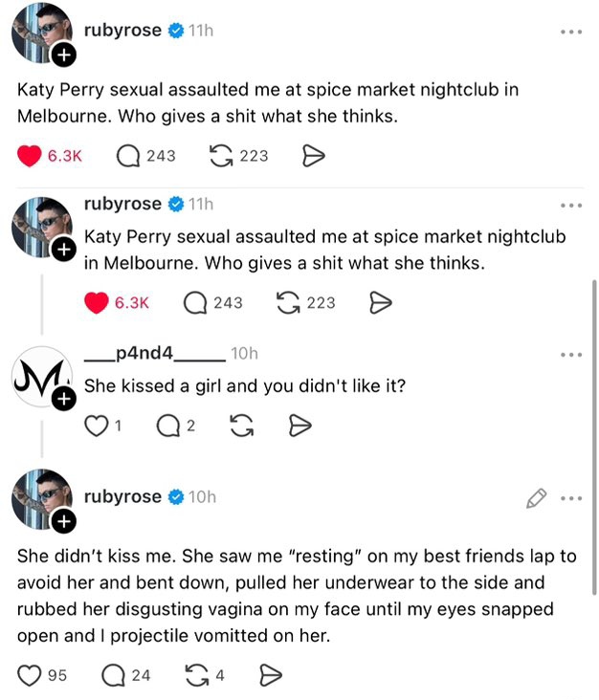Share the top post via send icon
The height and width of the screenshot is (700, 599).
[x=314, y=156]
